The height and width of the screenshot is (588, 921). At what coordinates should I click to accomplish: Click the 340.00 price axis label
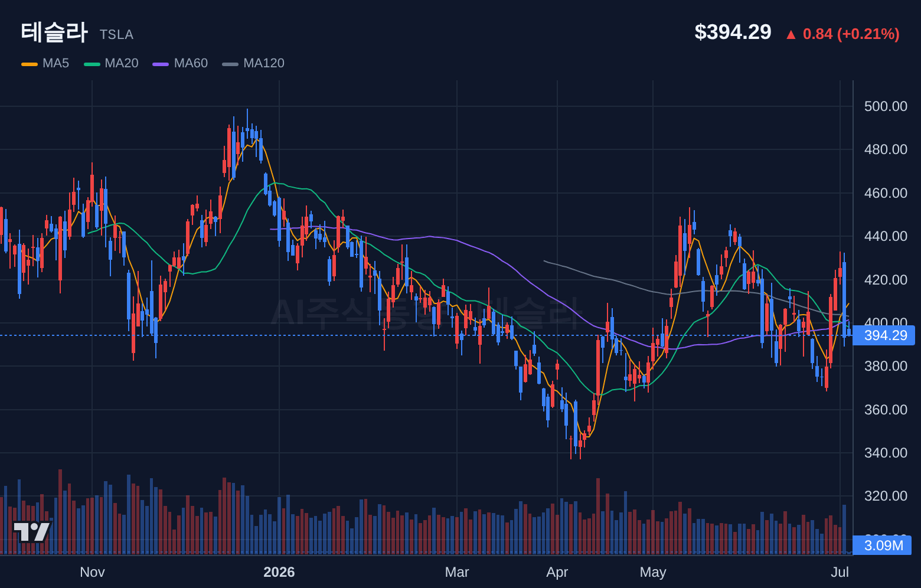coord(886,453)
